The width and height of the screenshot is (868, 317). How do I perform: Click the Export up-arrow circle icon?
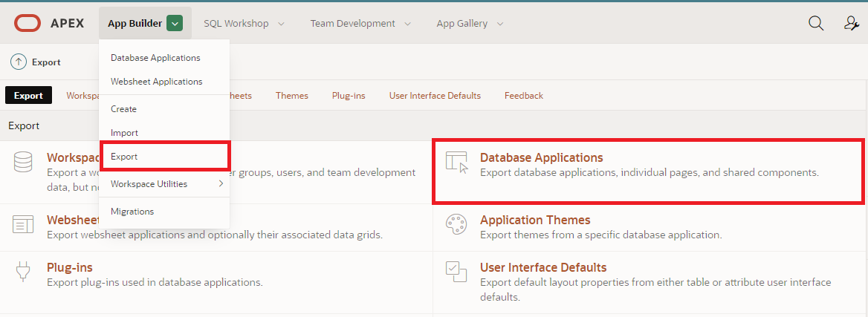coord(19,62)
